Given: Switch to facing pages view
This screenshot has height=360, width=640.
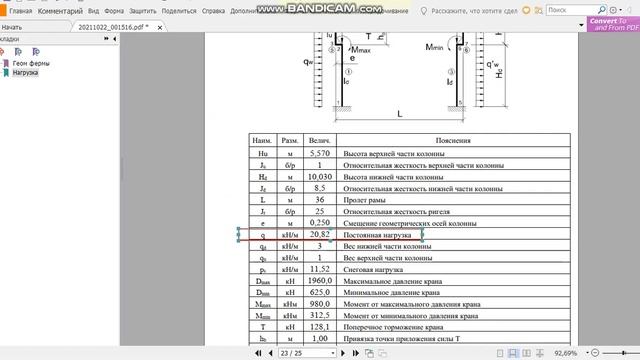Looking at the screenshot, I should click(x=527, y=353).
